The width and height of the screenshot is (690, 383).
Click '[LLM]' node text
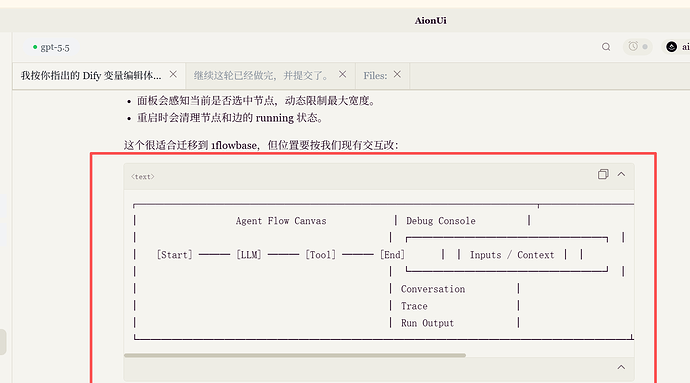coord(249,255)
